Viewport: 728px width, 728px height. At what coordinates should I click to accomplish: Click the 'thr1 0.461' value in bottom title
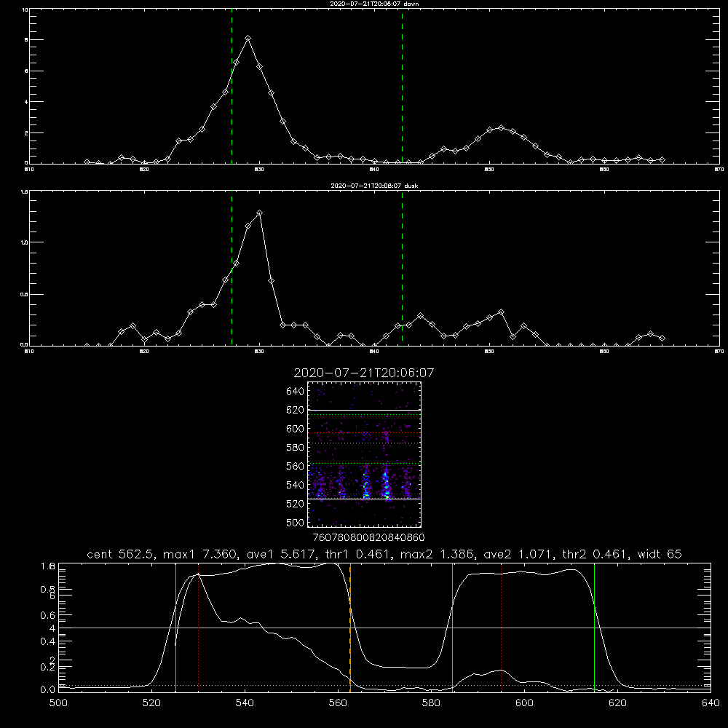coord(357,554)
